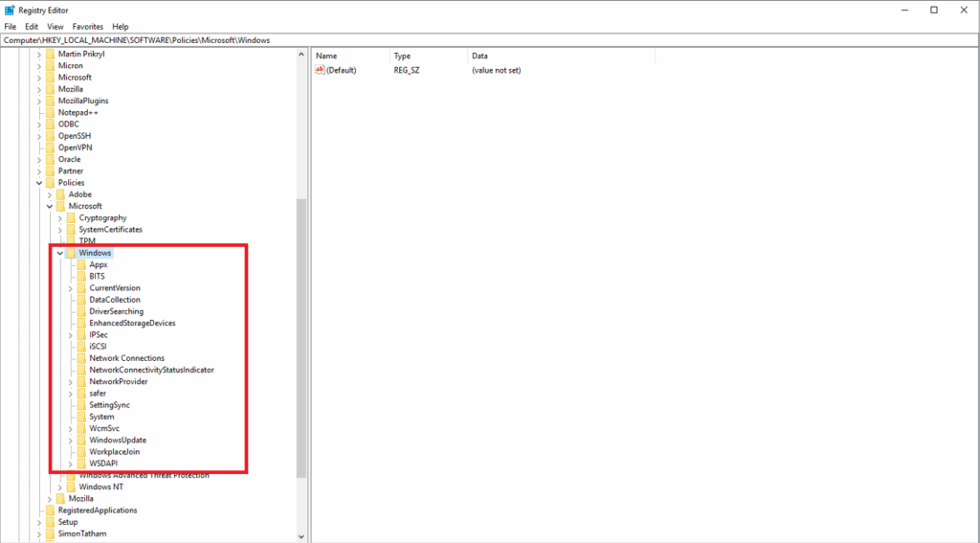Click the DataCollection folder icon
Screen dimensions: 980x543
coord(81,300)
